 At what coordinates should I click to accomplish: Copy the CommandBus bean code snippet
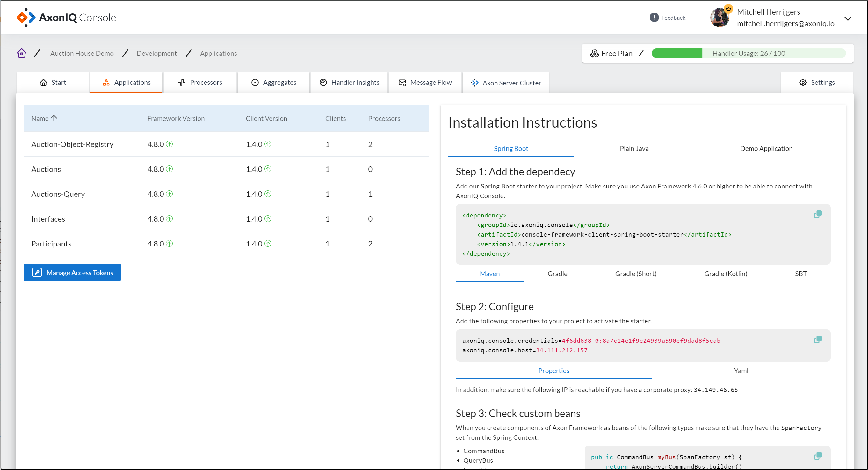pyautogui.click(x=818, y=456)
